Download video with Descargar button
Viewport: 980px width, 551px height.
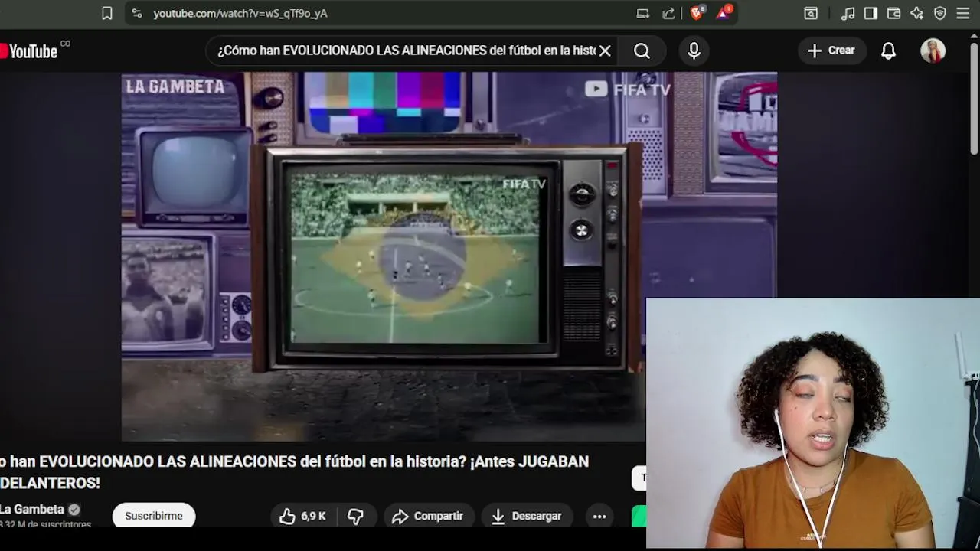pos(526,517)
